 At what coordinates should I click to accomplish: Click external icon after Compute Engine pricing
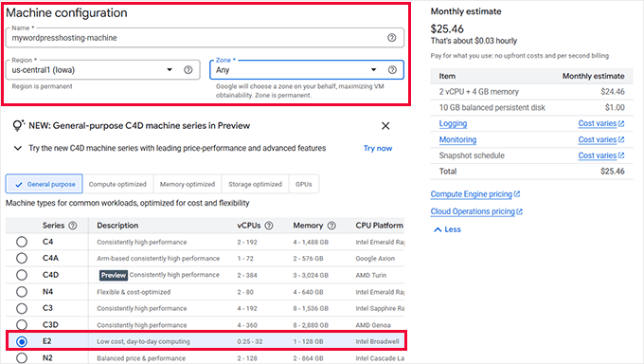[517, 194]
